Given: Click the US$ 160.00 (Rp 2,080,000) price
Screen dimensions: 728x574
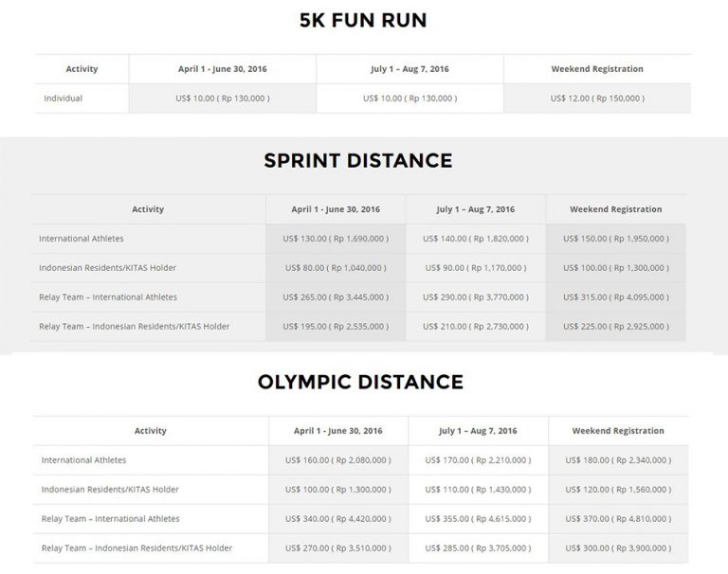Looking at the screenshot, I should coord(337,460).
